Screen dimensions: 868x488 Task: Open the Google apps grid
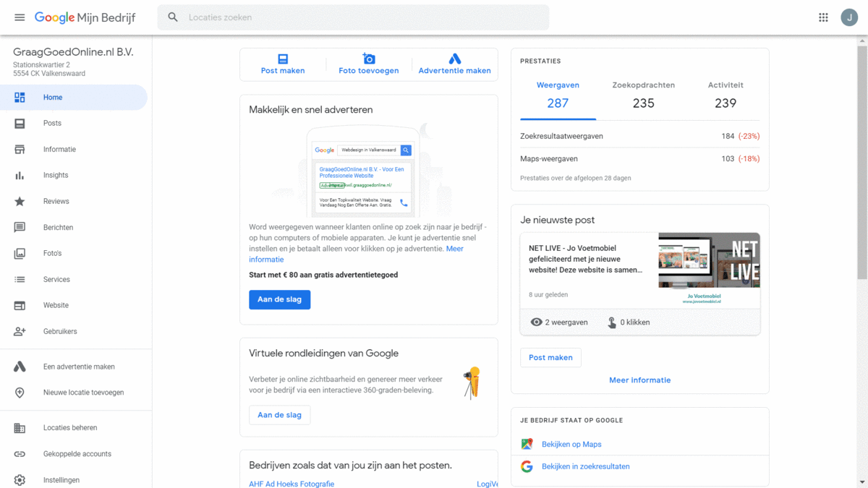(x=823, y=17)
